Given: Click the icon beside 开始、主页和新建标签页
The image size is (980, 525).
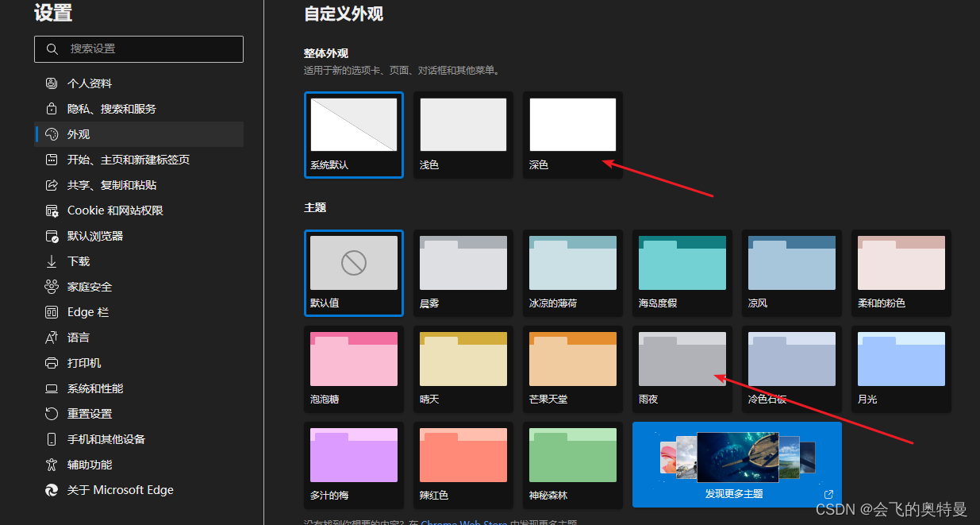Looking at the screenshot, I should [x=52, y=160].
